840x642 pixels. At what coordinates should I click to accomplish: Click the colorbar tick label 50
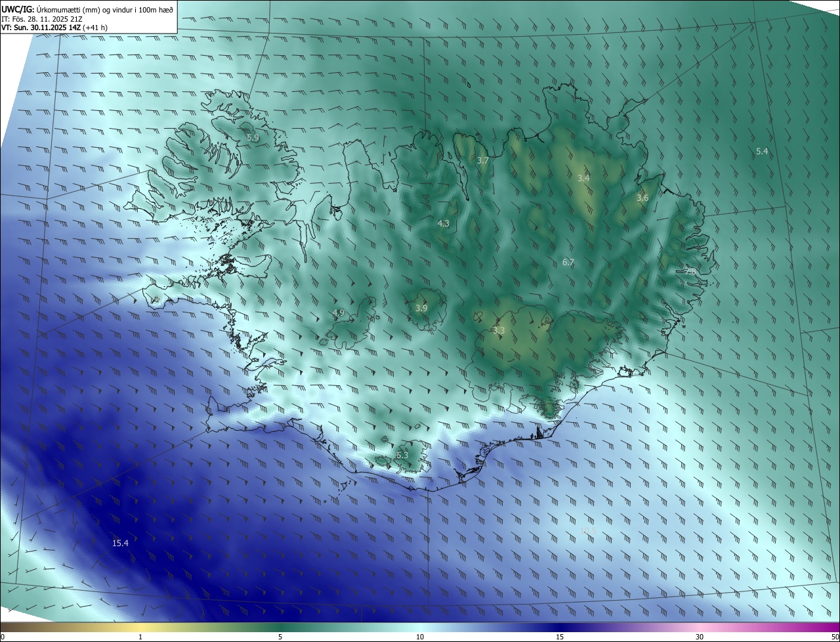click(835, 637)
